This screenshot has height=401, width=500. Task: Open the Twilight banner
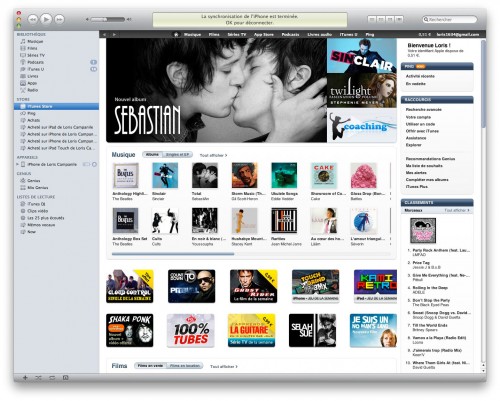pos(362,90)
